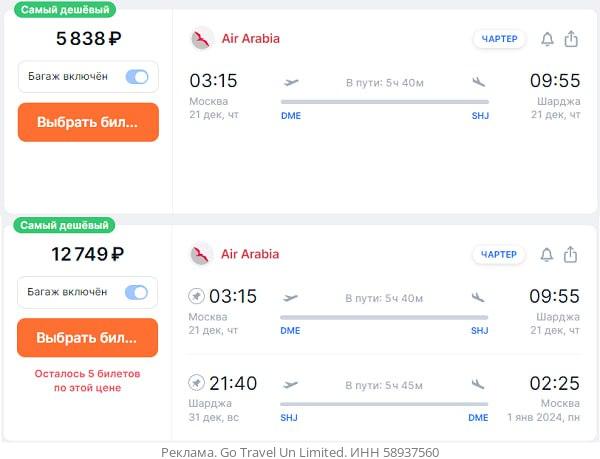
Task: Click the Air Arabia logo on second ticket
Action: (201, 254)
